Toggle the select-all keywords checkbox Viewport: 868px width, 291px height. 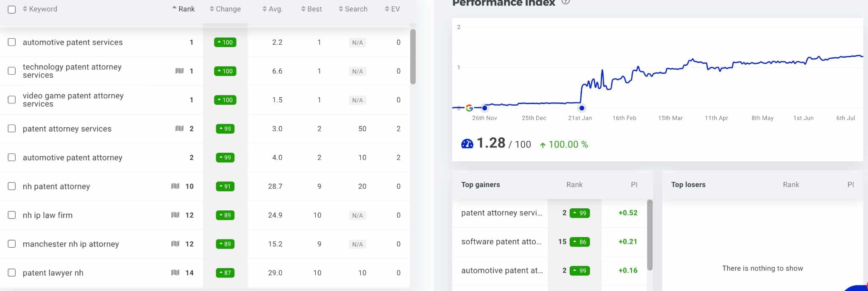(x=12, y=9)
